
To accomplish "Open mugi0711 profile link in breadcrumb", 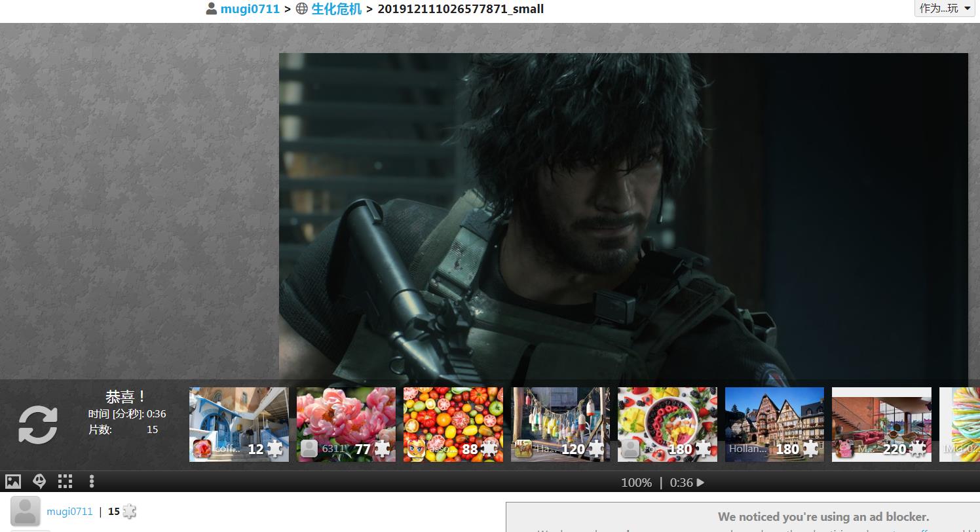I will [x=250, y=9].
